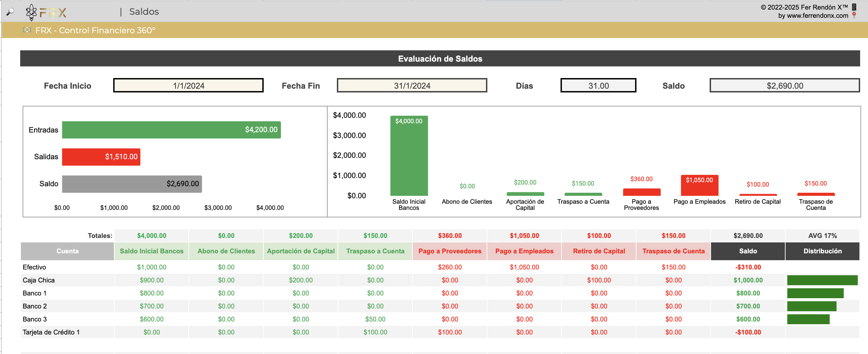Click the green Entradas bar in chart
The width and height of the screenshot is (868, 354).
coord(171,130)
